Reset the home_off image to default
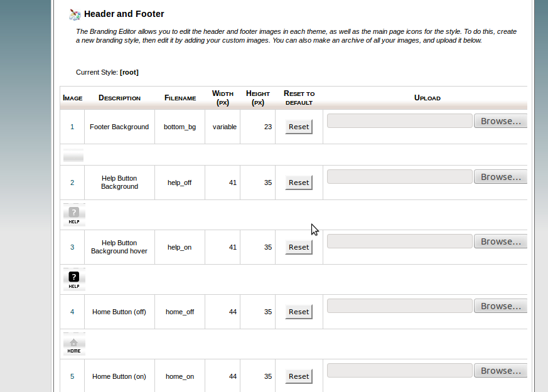548x392 pixels. click(299, 312)
